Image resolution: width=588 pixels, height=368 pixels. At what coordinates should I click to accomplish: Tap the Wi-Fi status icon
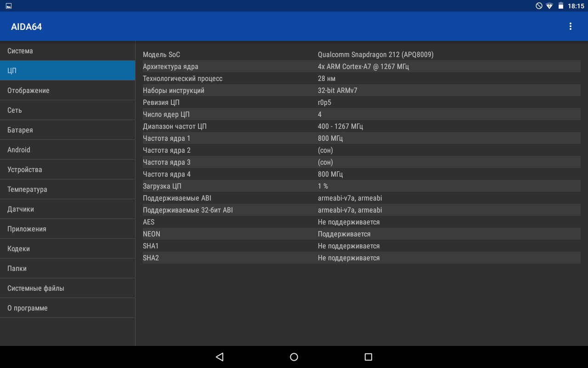click(x=549, y=6)
